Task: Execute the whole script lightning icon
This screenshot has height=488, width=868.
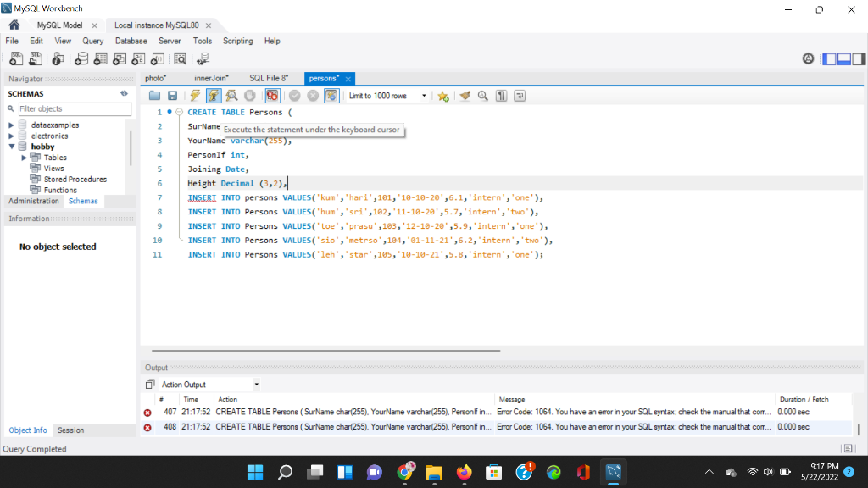Action: [x=195, y=96]
